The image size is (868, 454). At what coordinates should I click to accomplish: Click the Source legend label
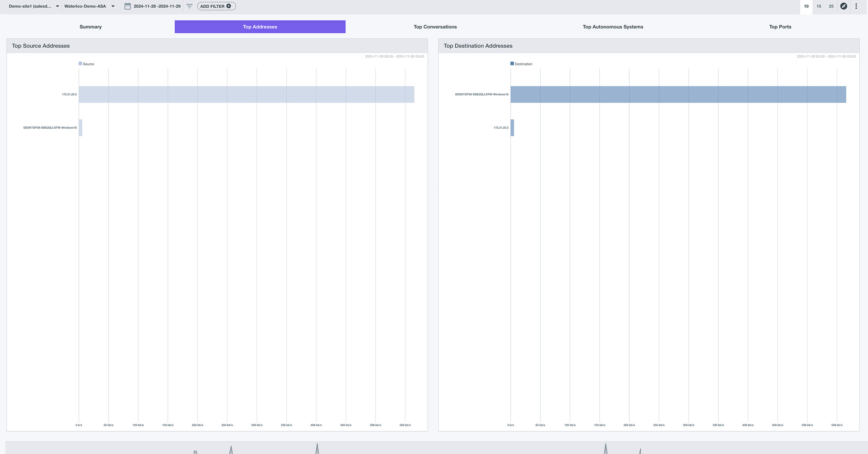click(89, 64)
